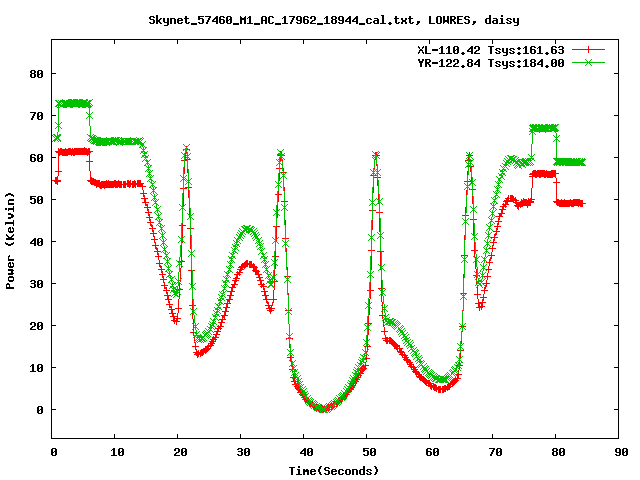Click the plot title Skynet_57460 text
Viewport: 640px width, 480px height.
tap(333, 19)
